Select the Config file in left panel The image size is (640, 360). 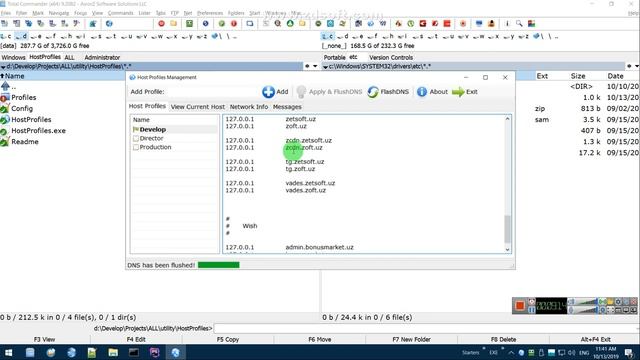22,109
